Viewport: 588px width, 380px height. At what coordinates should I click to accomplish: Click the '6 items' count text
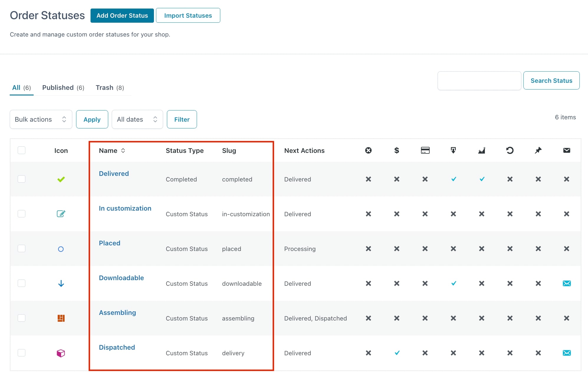tap(565, 117)
